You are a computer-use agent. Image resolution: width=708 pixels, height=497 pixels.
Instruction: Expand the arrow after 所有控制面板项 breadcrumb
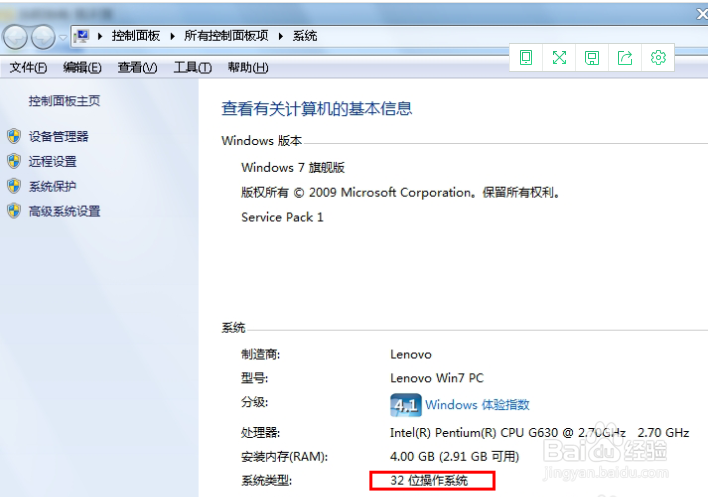[x=281, y=36]
